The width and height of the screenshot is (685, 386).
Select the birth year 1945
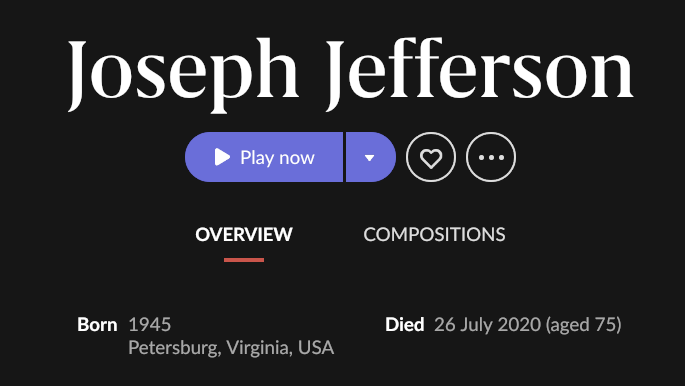(150, 325)
